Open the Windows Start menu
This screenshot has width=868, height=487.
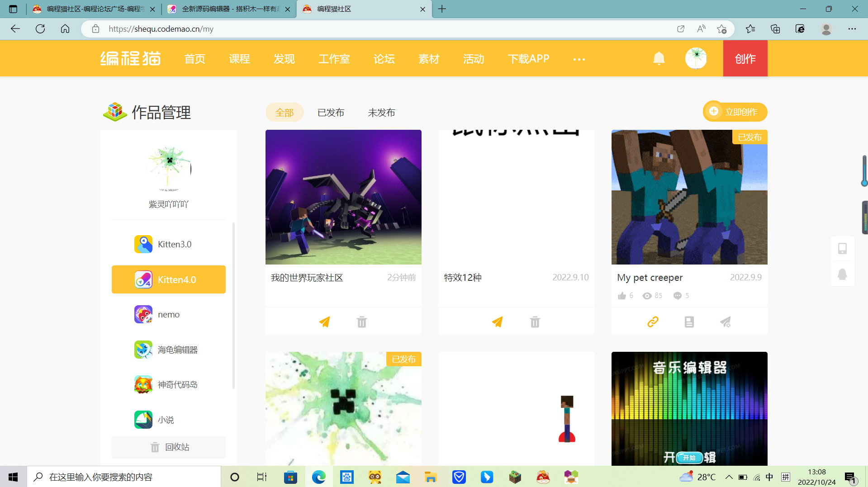click(13, 477)
